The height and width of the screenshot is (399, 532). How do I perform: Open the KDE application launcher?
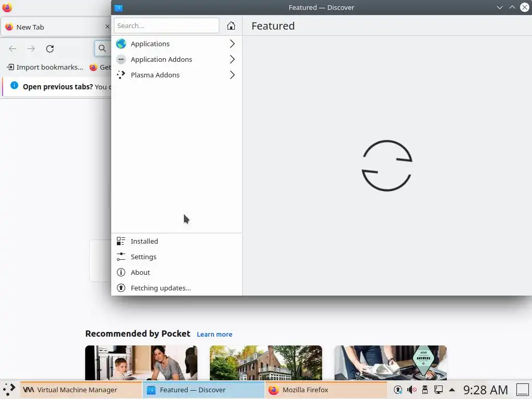[9, 390]
